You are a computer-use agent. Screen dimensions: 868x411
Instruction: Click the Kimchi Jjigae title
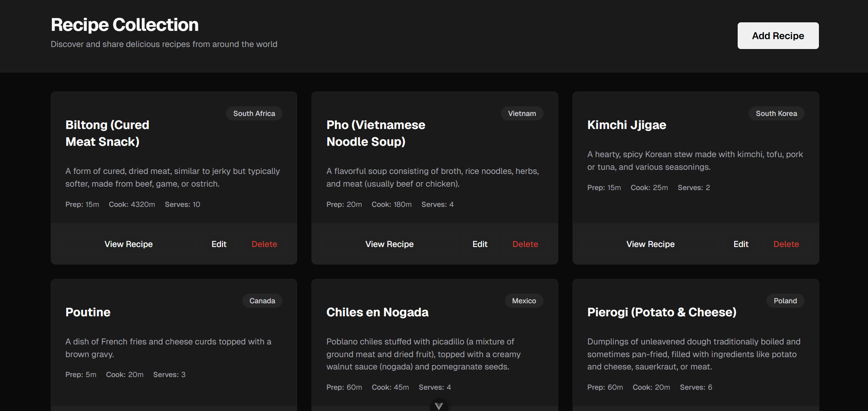[627, 125]
